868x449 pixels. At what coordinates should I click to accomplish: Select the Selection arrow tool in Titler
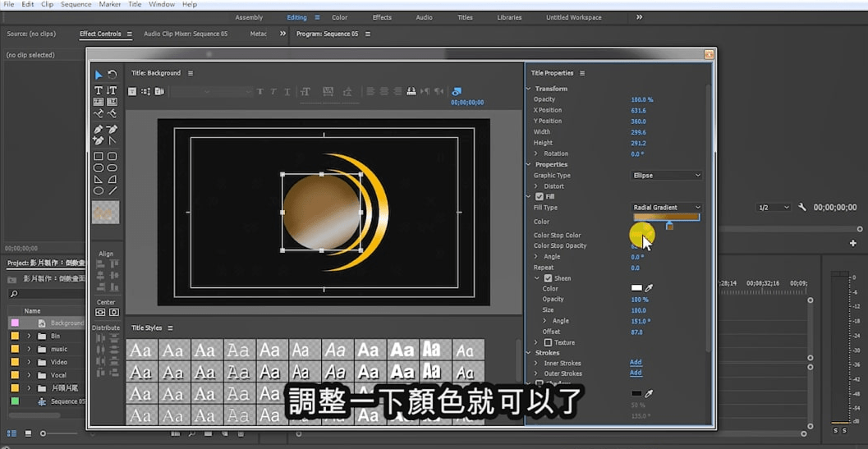tap(99, 75)
